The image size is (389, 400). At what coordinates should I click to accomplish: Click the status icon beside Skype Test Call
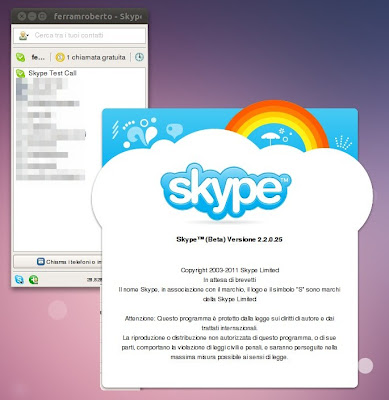[x=21, y=73]
